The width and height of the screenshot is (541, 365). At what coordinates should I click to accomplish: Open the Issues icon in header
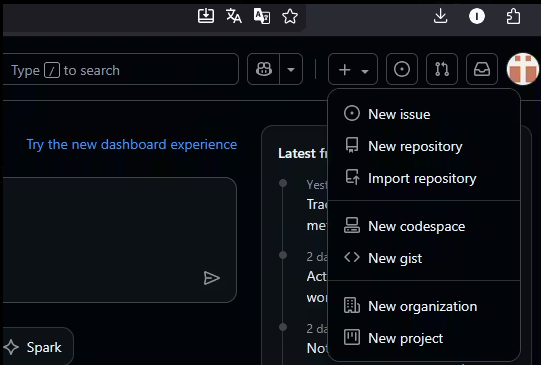(402, 69)
